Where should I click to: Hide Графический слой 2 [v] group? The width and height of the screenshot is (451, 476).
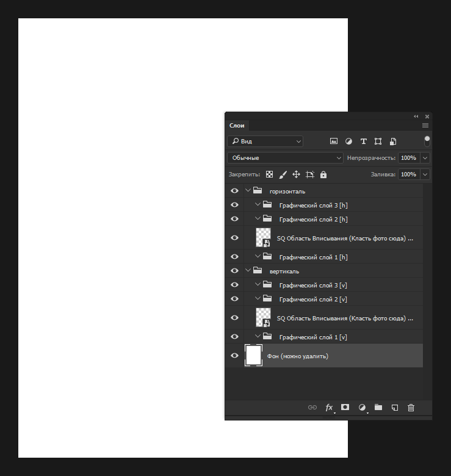pyautogui.click(x=234, y=298)
